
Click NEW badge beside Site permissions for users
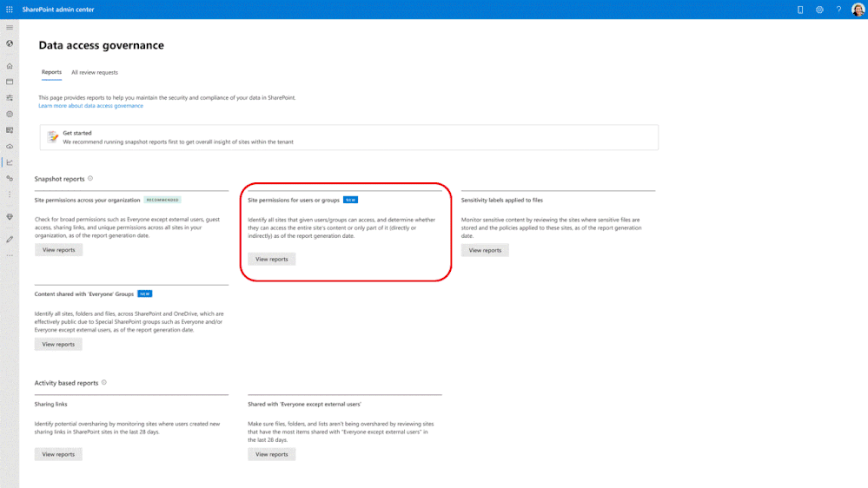[x=350, y=200]
